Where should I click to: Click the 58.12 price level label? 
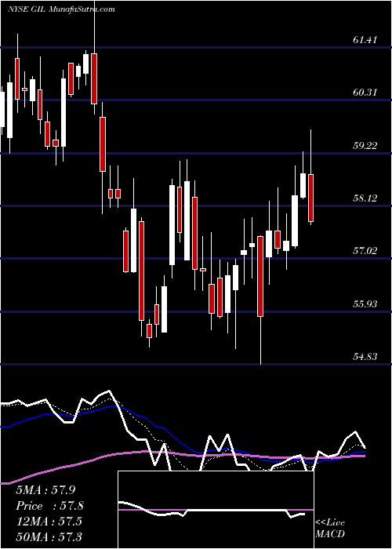pos(365,198)
